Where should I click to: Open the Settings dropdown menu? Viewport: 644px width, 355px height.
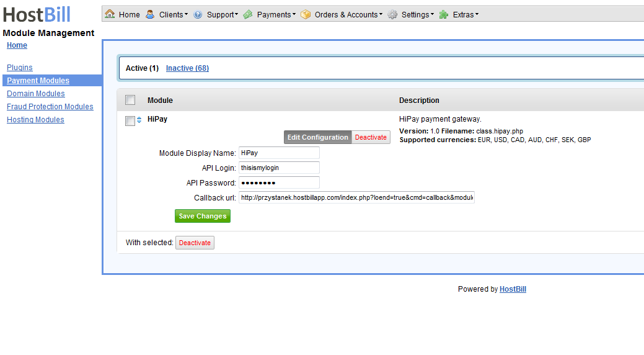(x=417, y=15)
